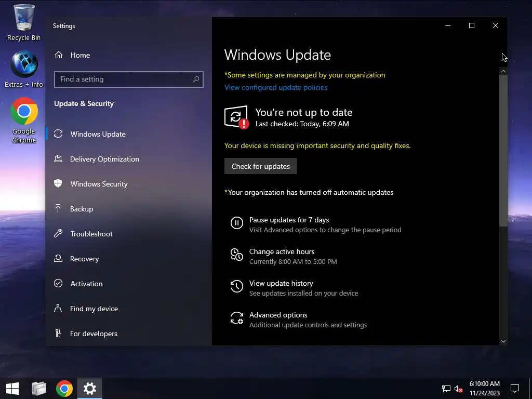The height and width of the screenshot is (399, 532).
Task: Click the For developers tools icon
Action: pos(58,333)
